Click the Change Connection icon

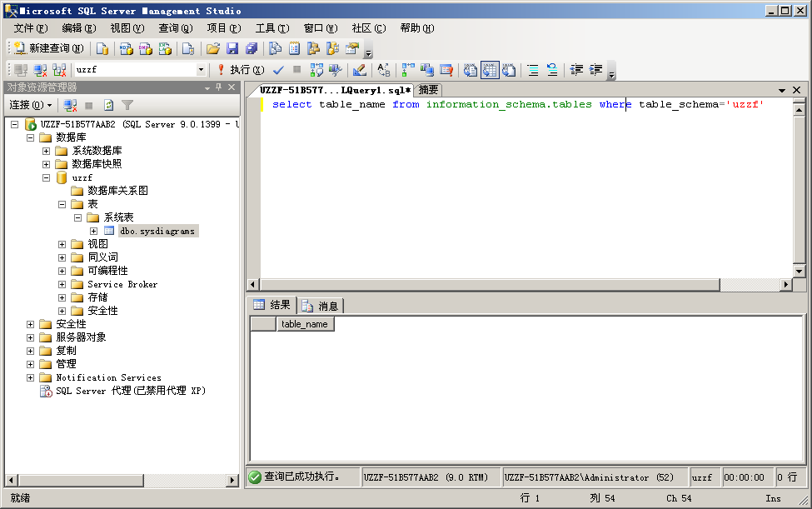coord(60,70)
